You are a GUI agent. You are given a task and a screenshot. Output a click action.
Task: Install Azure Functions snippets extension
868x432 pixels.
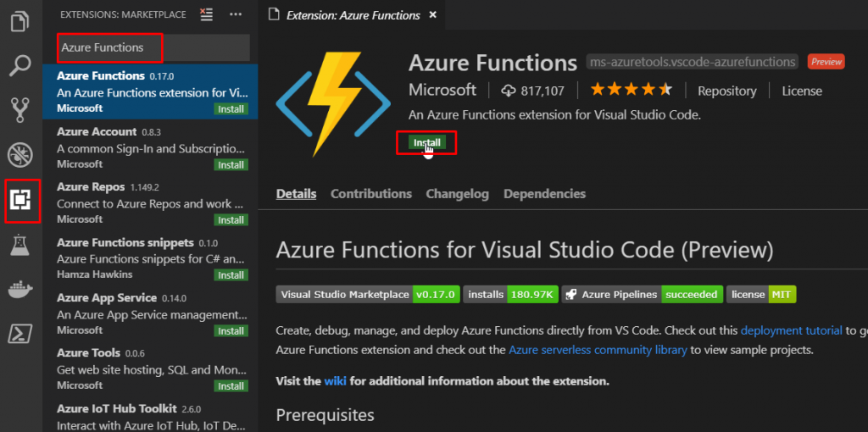point(231,275)
